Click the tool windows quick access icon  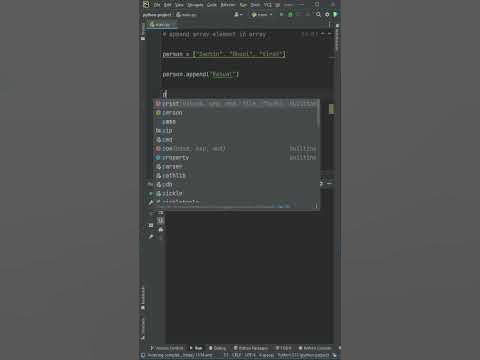143,355
